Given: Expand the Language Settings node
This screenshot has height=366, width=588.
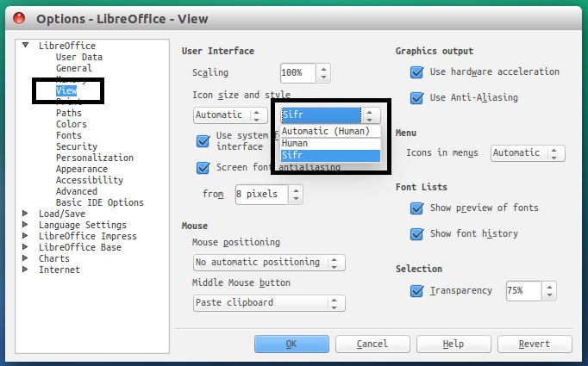Looking at the screenshot, I should [x=25, y=225].
